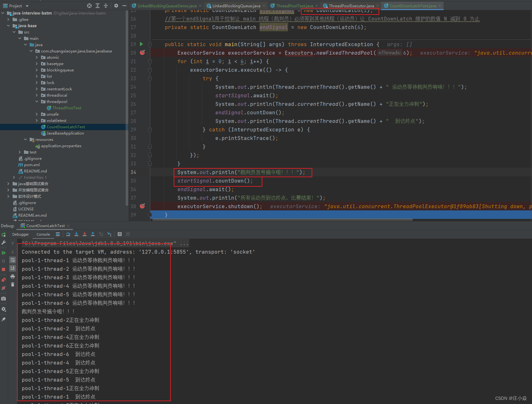The height and width of the screenshot is (404, 532).
Task: Click the Step Into icon
Action: coord(76,234)
